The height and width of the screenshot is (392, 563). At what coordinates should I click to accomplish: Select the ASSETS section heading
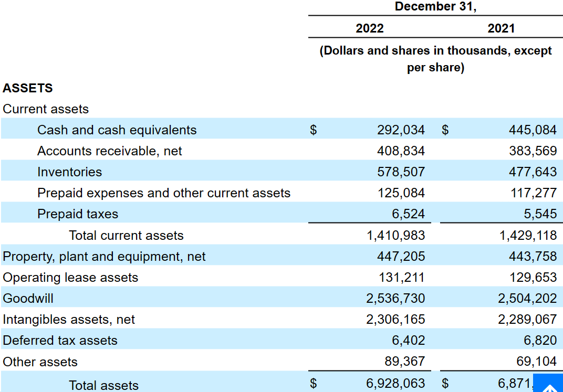tap(27, 88)
